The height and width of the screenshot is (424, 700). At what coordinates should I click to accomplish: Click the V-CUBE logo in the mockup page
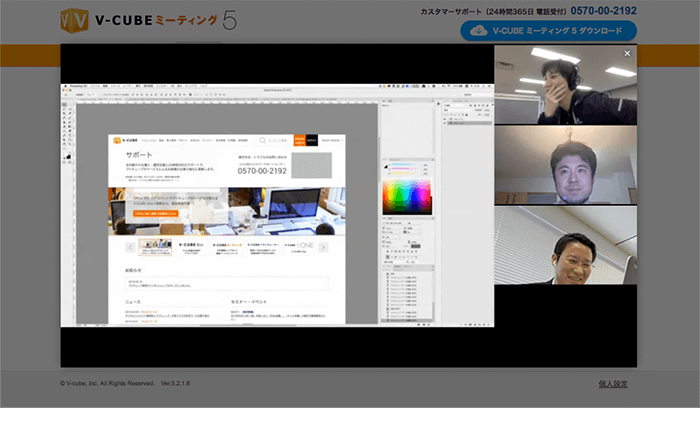(125, 140)
